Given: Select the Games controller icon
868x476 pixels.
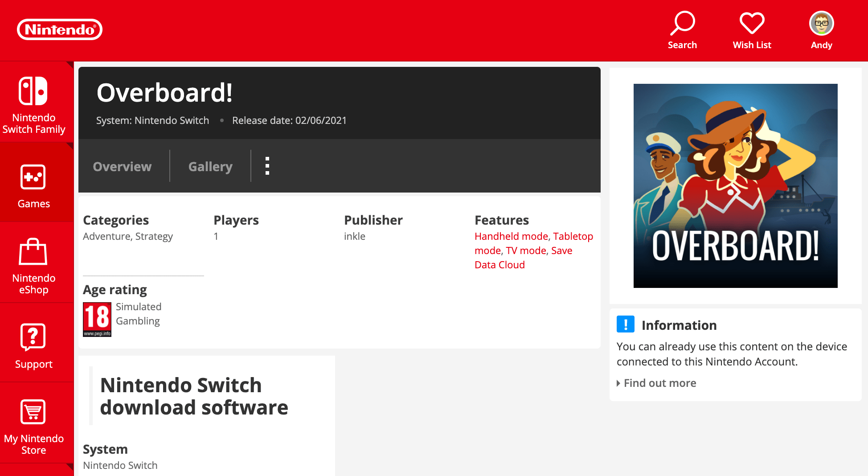Looking at the screenshot, I should [33, 177].
